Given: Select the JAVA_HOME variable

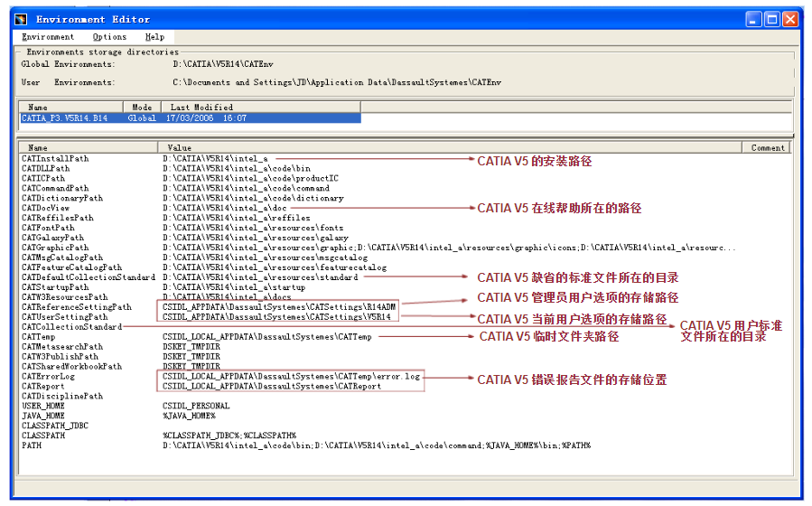Looking at the screenshot, I should 43,416.
